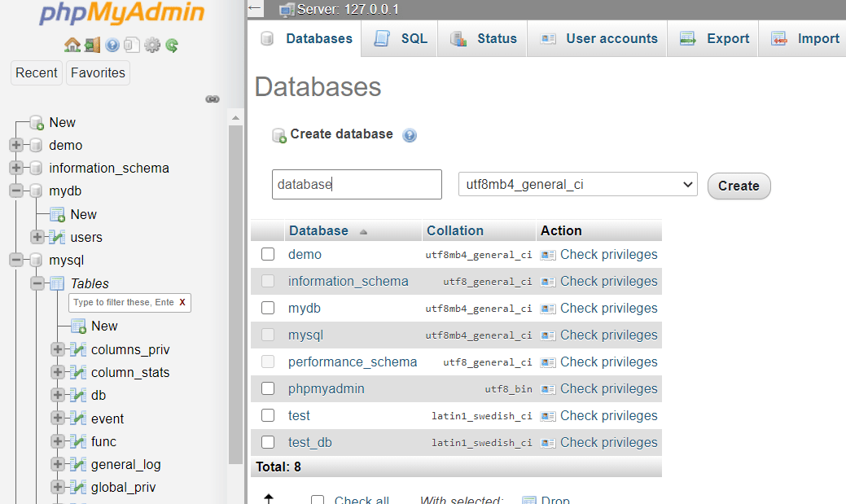
Task: Open the utf8mb4_general_ci collation dropdown
Action: click(577, 185)
